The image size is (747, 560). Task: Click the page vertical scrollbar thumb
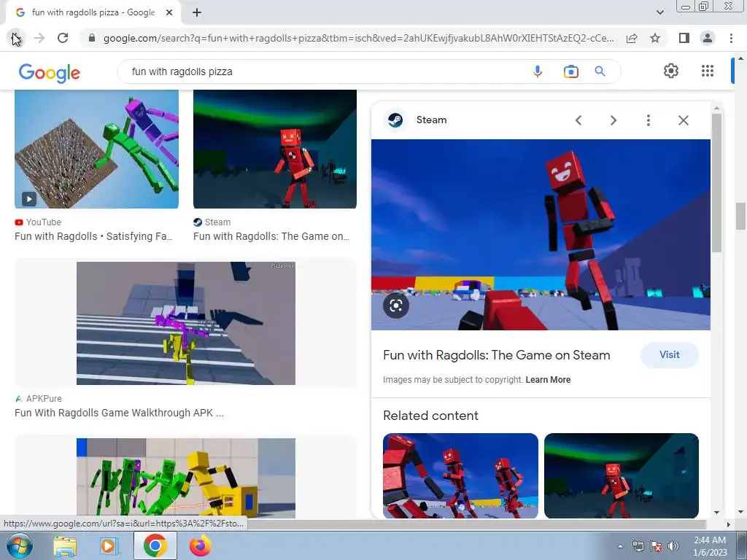(x=740, y=216)
